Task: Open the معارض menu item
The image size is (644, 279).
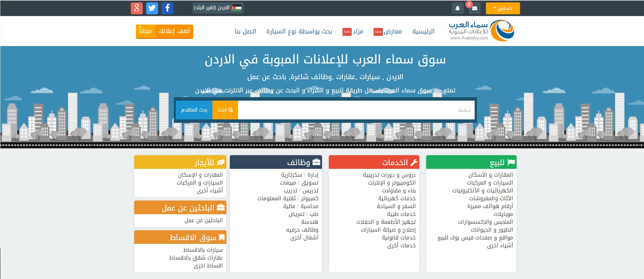Action: click(x=393, y=31)
